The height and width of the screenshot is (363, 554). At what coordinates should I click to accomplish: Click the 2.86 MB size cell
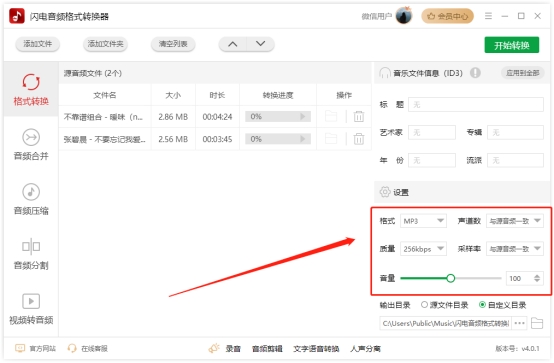173,117
